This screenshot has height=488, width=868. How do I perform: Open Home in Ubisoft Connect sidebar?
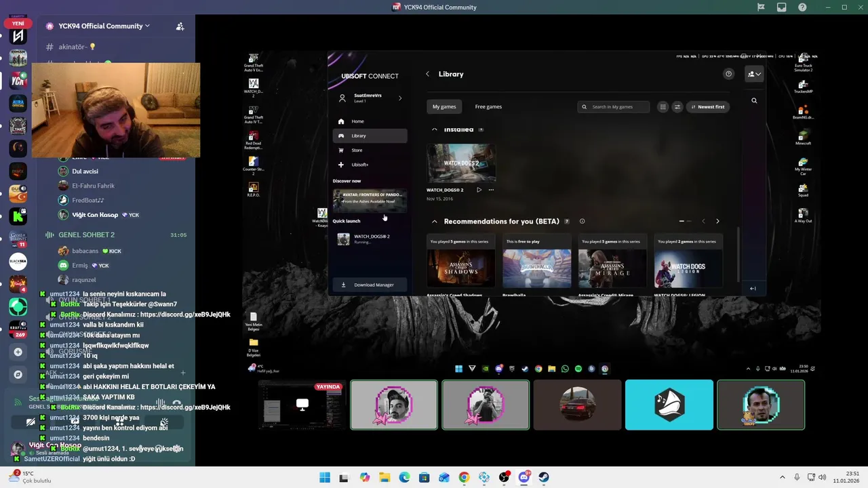[370, 121]
